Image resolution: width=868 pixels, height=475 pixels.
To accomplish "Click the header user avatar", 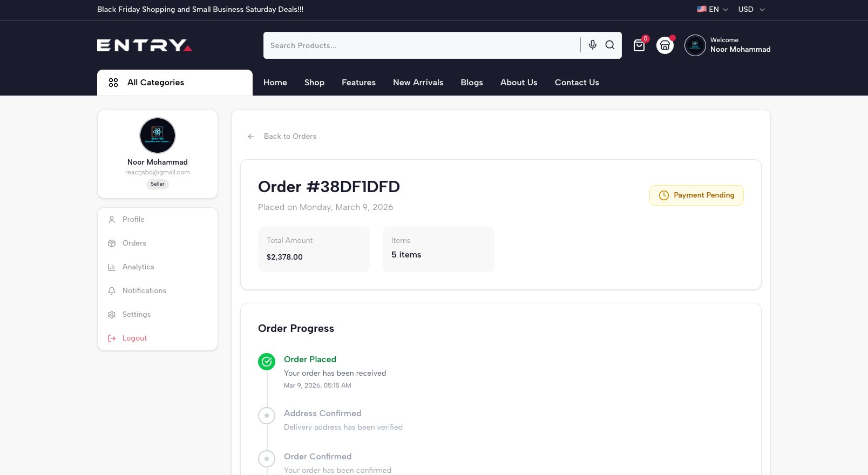I will tap(695, 45).
